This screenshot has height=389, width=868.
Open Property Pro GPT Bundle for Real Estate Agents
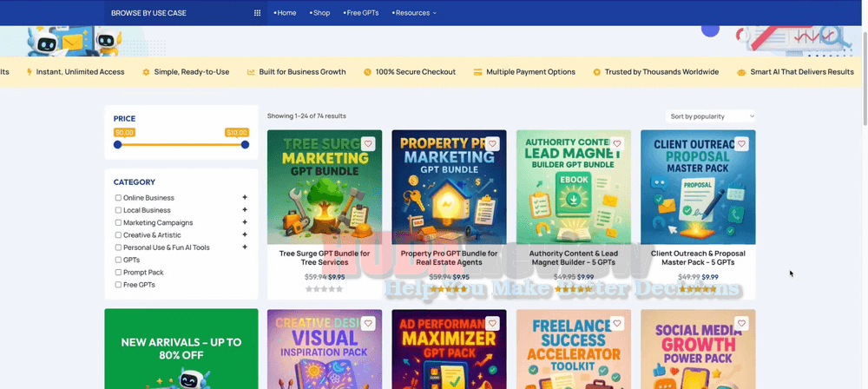coord(449,258)
